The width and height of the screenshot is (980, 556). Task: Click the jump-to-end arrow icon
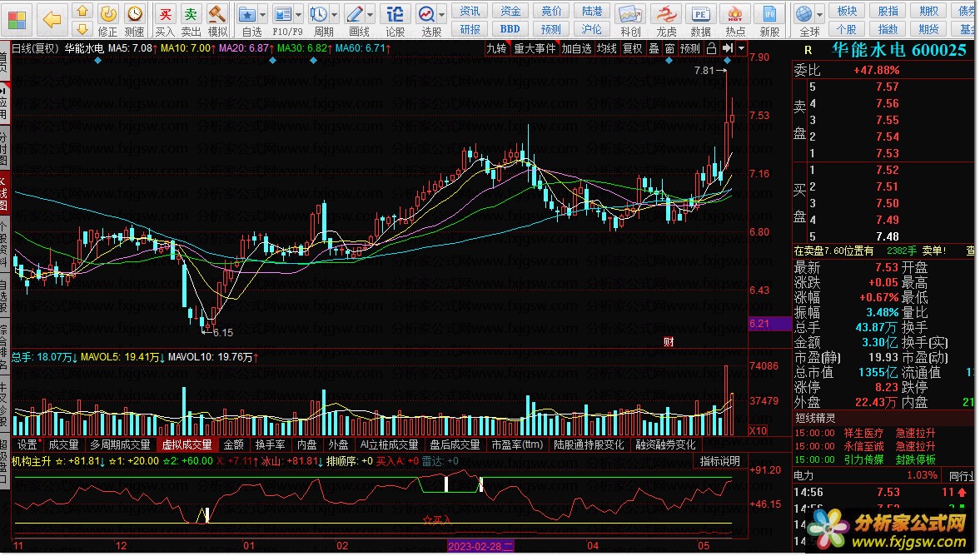click(727, 49)
